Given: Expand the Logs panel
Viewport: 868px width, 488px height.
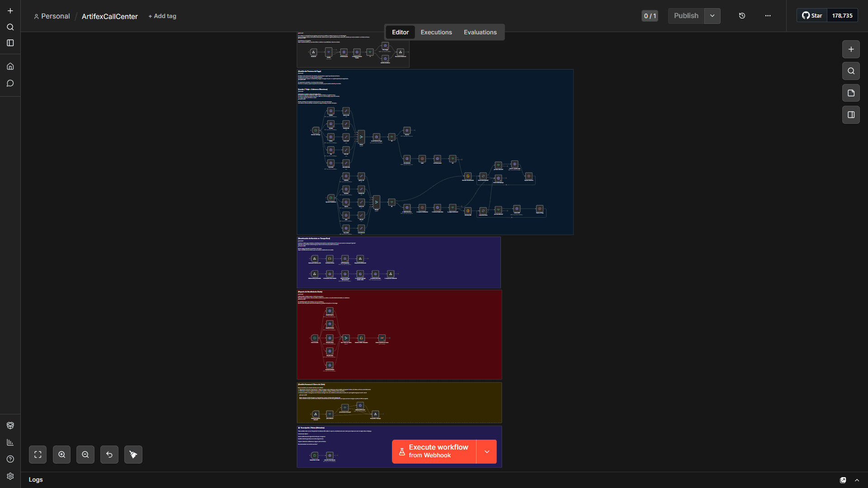Looking at the screenshot, I should click(x=857, y=480).
